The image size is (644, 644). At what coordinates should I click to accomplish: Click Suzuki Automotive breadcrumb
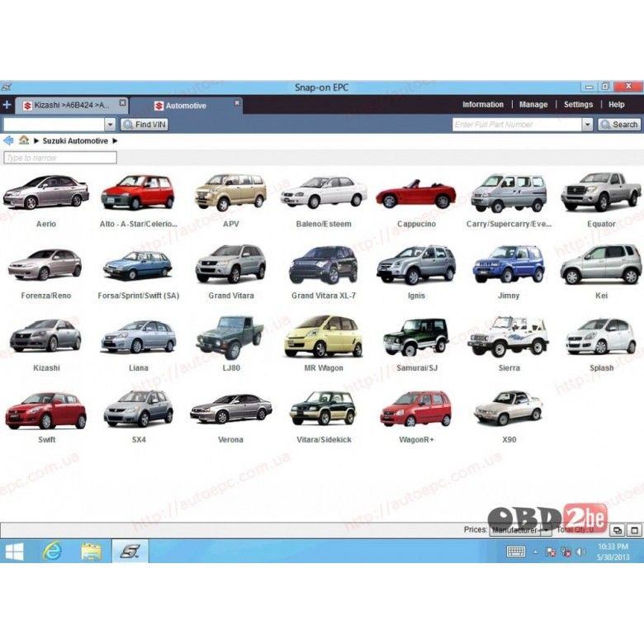coord(75,141)
